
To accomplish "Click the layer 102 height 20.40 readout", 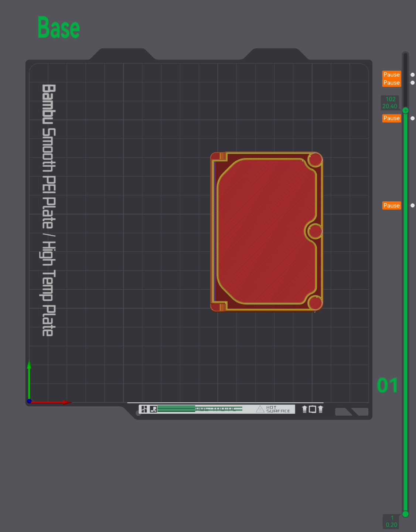I will [390, 103].
